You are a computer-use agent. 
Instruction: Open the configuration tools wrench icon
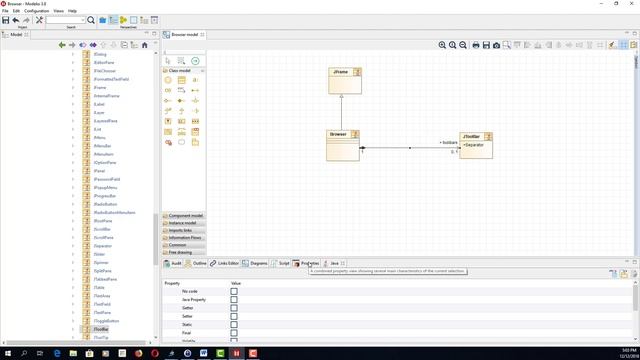point(39,20)
